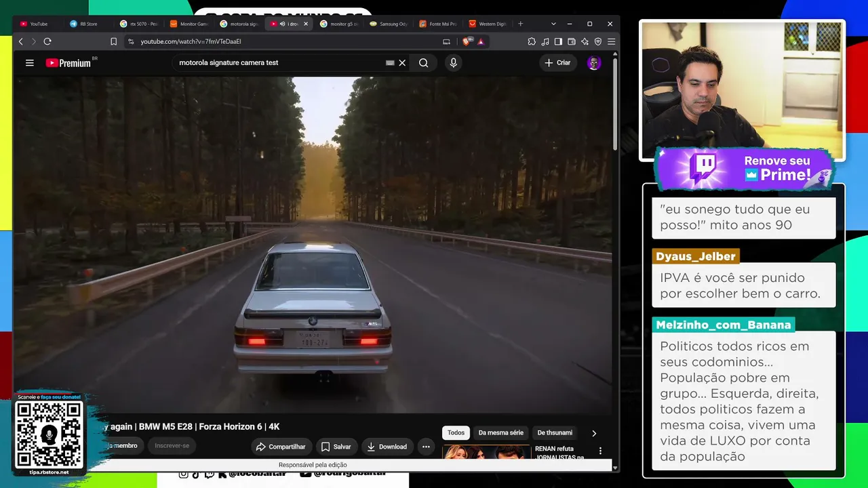Image resolution: width=868 pixels, height=488 pixels.
Task: Click the Inscrever-se subscribe button
Action: (x=172, y=446)
